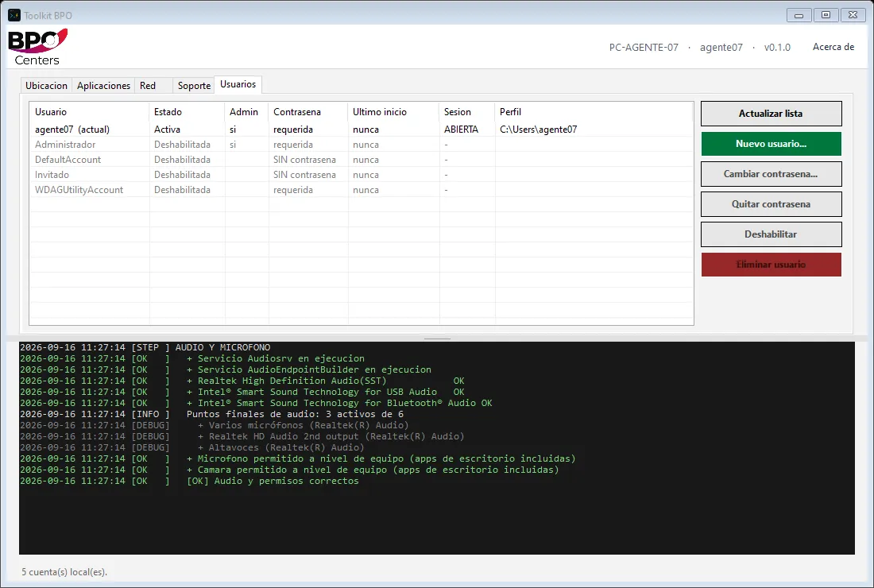Click the Toolkit BPO title bar app icon
The height and width of the screenshot is (588, 874).
[14, 15]
